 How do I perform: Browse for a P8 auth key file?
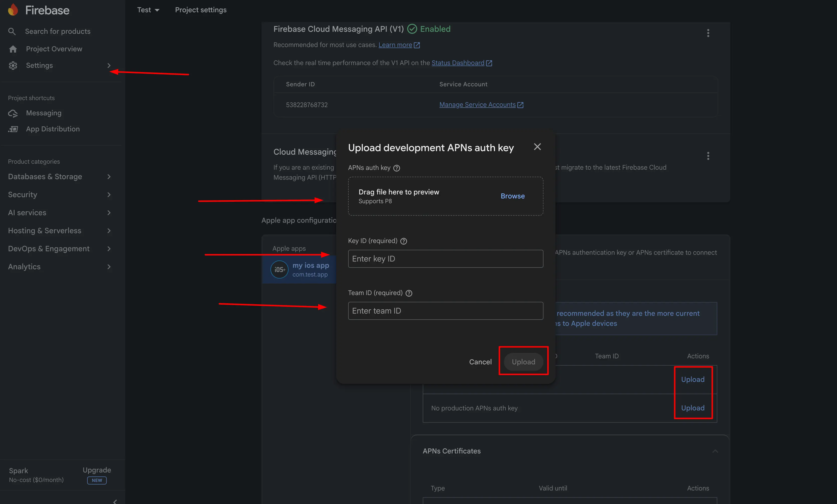coord(512,196)
